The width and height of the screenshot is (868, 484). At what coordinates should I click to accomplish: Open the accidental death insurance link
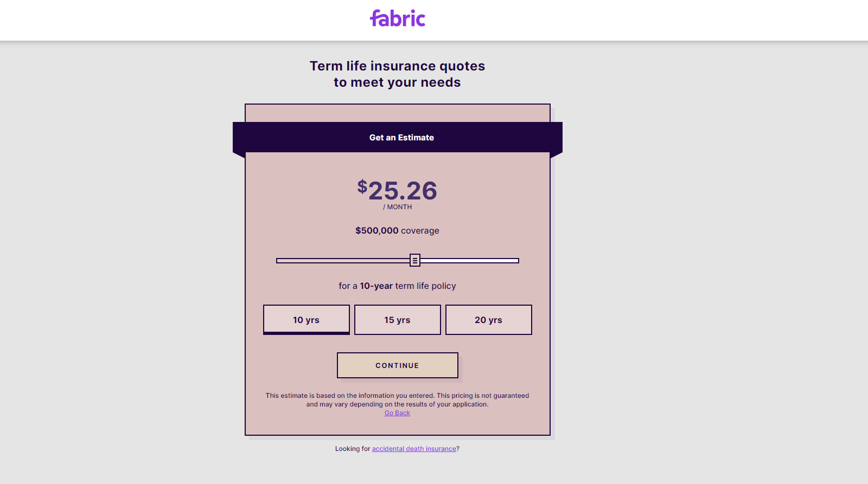pyautogui.click(x=414, y=449)
